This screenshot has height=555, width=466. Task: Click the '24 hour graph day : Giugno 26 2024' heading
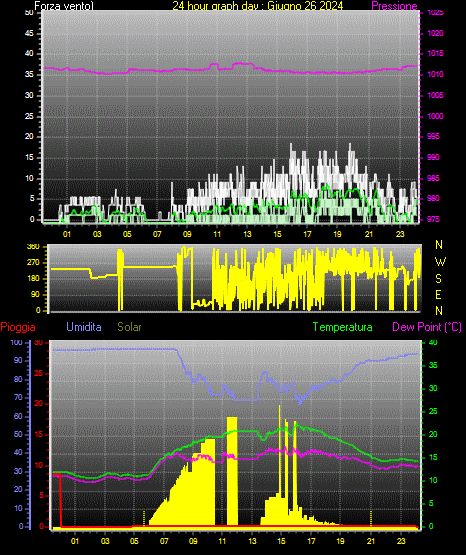tap(258, 6)
